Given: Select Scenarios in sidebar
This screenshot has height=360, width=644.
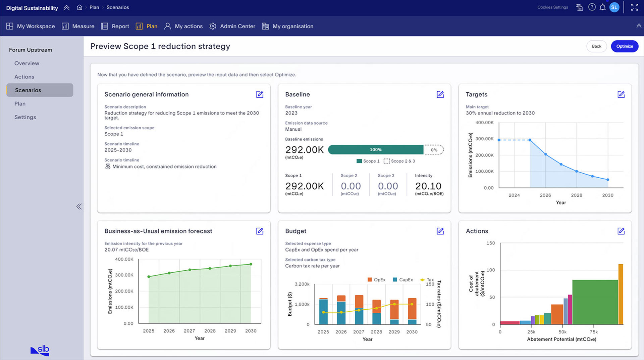Looking at the screenshot, I should (40, 90).
